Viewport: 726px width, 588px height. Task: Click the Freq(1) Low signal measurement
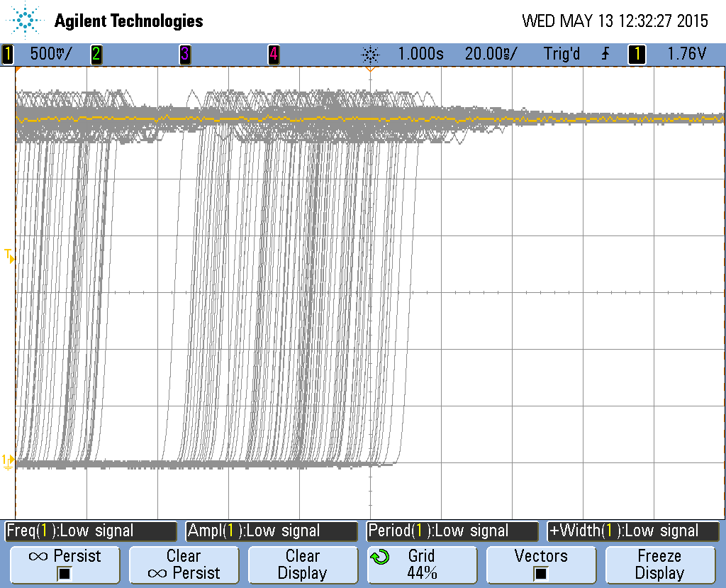pos(91,531)
